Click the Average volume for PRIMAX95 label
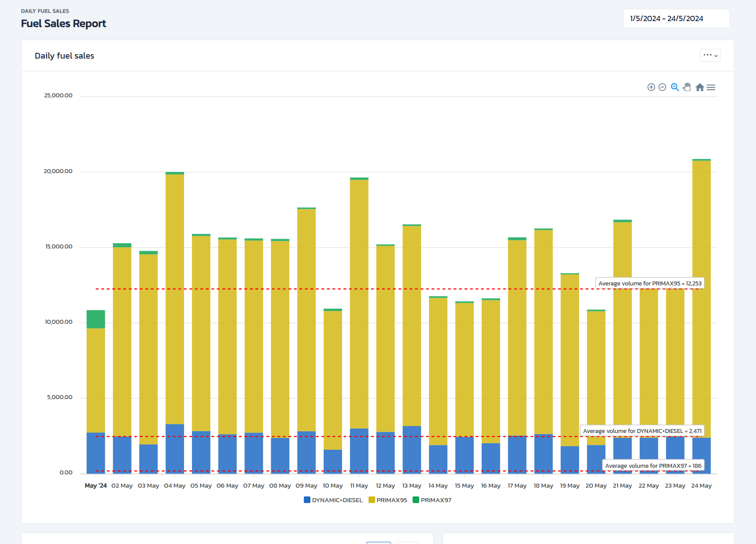This screenshot has width=756, height=544. coord(649,283)
